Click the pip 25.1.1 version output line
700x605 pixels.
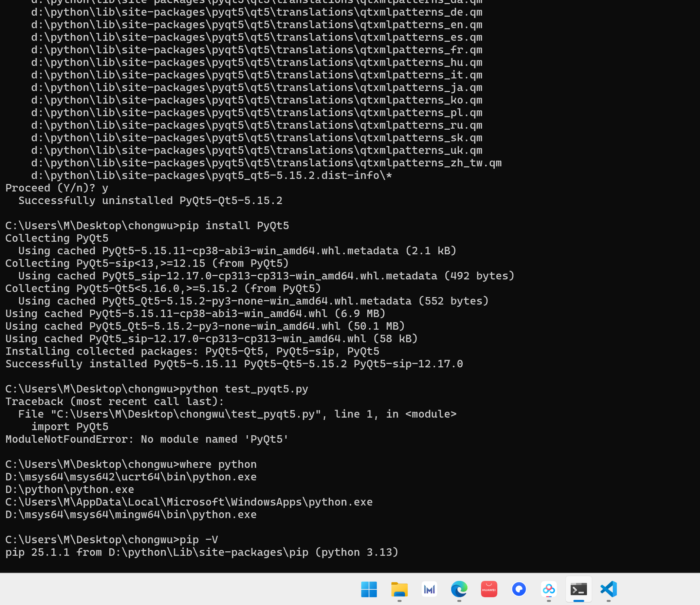(x=202, y=552)
